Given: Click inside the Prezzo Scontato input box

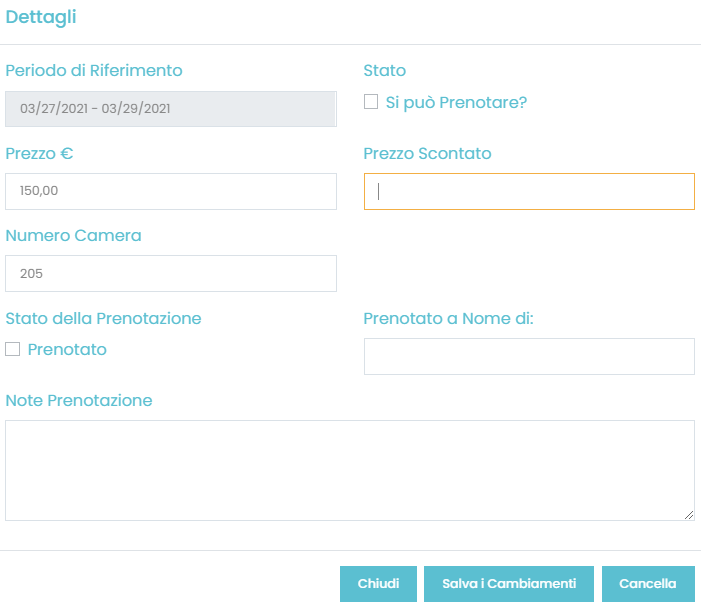Looking at the screenshot, I should pos(529,191).
